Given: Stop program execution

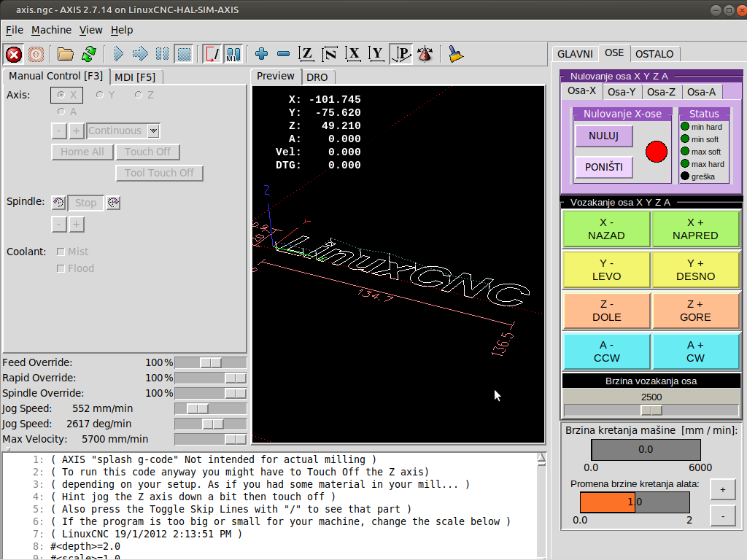Looking at the screenshot, I should [184, 54].
